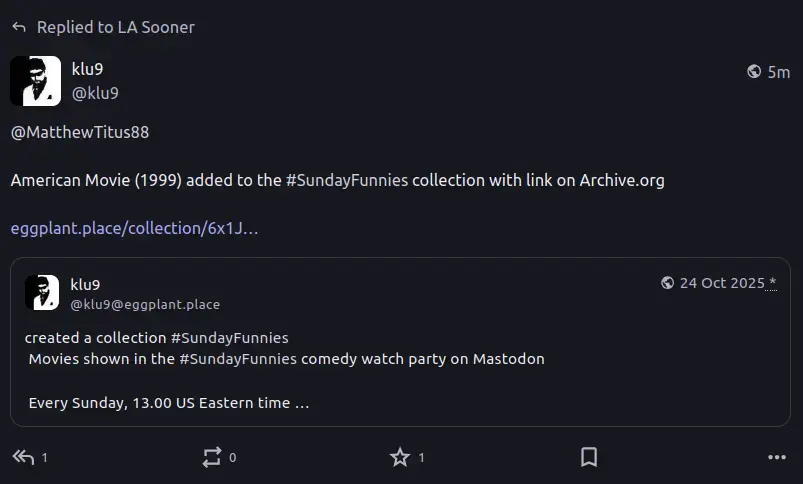Expand the truncated quoted post text
Image resolution: width=803 pixels, height=484 pixels.
pos(302,403)
